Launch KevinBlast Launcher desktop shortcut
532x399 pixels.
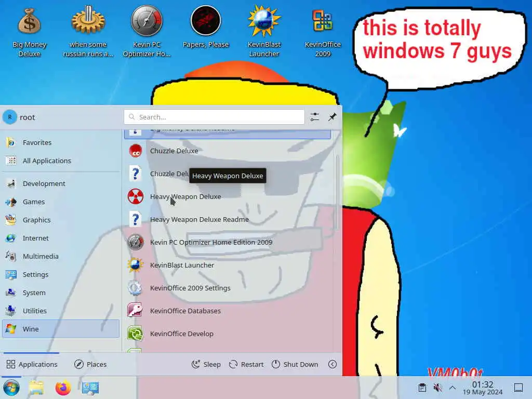click(x=264, y=31)
